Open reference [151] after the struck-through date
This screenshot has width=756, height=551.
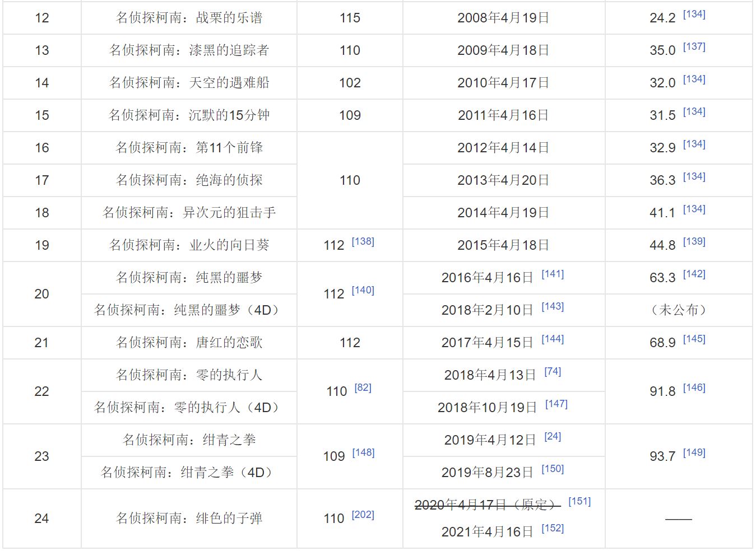tap(579, 502)
